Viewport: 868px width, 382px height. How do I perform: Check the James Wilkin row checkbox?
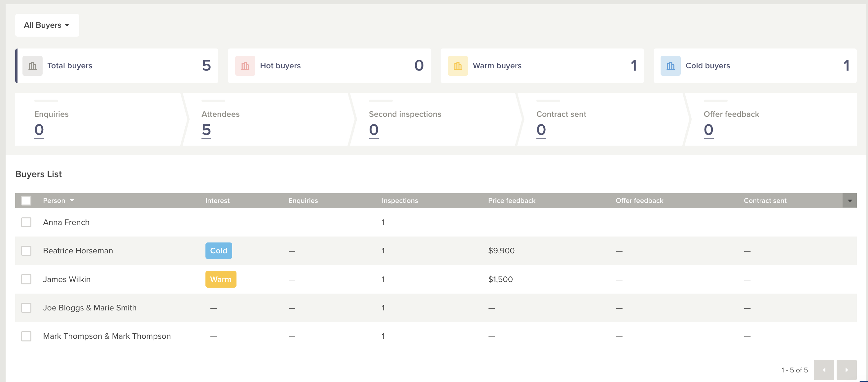(x=26, y=279)
